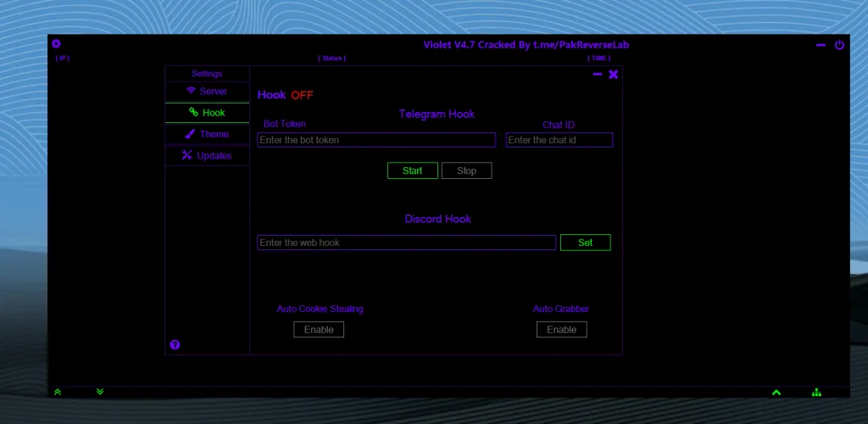Focus the Bot Token input field
The image size is (868, 424).
pyautogui.click(x=376, y=140)
